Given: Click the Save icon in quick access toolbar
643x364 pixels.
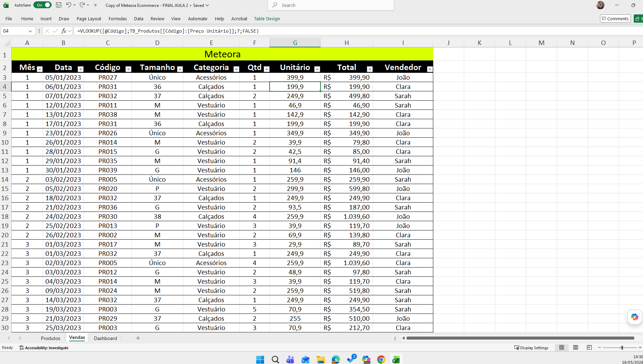Looking at the screenshot, I should pos(59,5).
